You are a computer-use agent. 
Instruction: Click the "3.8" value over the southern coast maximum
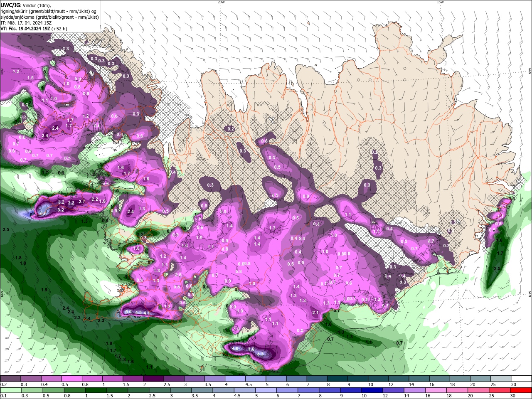(251, 349)
